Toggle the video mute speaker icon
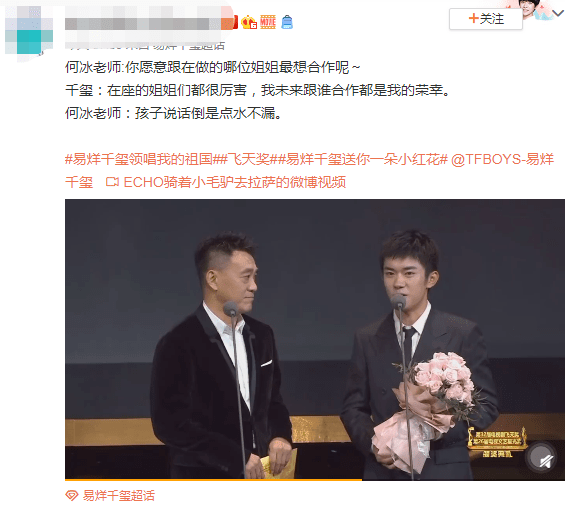Viewport: 565px width, 506px height. (x=541, y=457)
